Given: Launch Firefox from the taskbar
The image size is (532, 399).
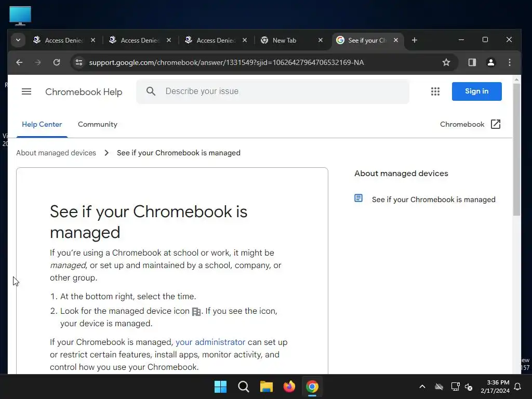Looking at the screenshot, I should pyautogui.click(x=289, y=387).
